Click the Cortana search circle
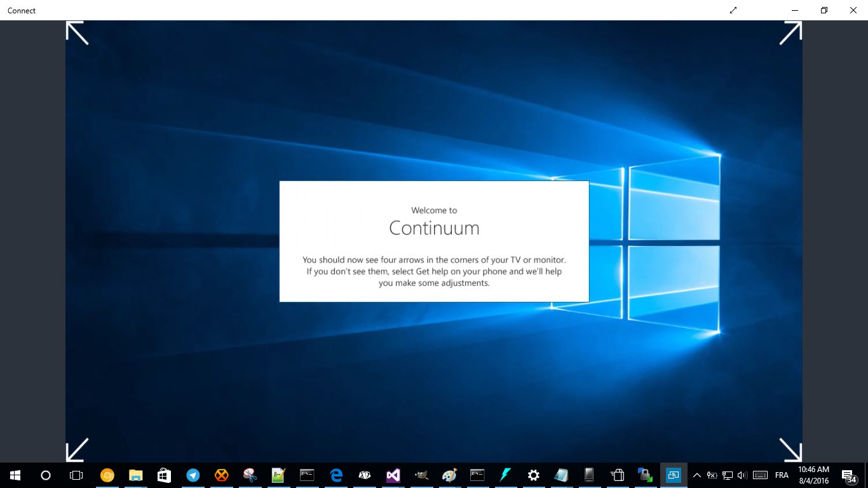The height and width of the screenshot is (488, 868). (46, 475)
